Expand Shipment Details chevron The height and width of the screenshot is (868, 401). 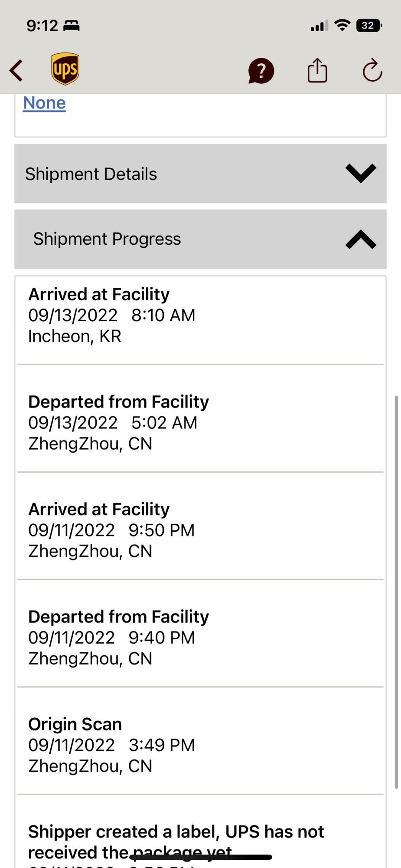click(360, 174)
